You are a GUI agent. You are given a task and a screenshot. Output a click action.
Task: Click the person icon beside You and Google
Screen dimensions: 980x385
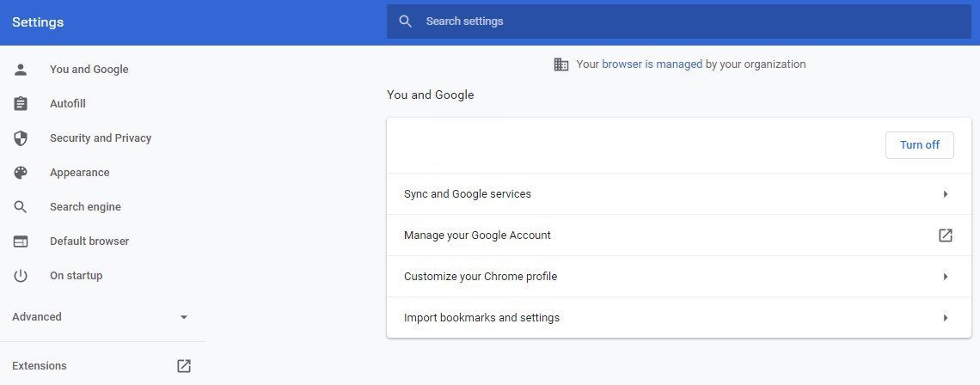pyautogui.click(x=21, y=70)
